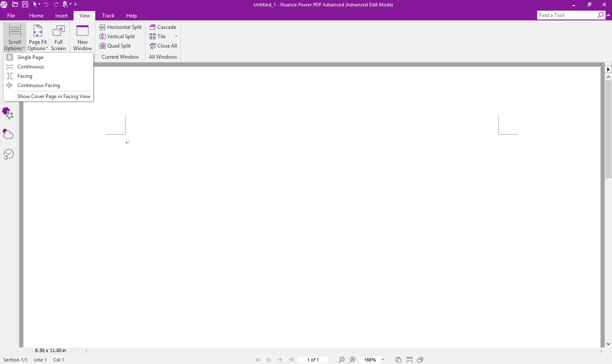Open the clock history panel icon
Viewport: 612px width, 364px height.
pos(8,154)
